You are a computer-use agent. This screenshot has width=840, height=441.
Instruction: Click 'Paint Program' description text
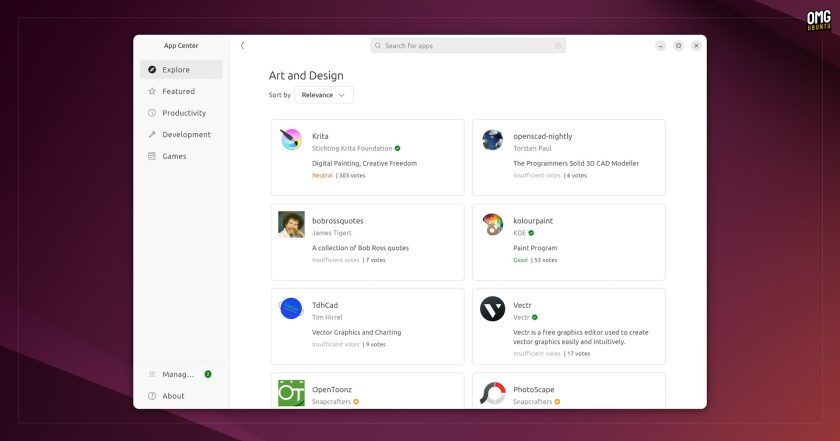[x=535, y=248]
